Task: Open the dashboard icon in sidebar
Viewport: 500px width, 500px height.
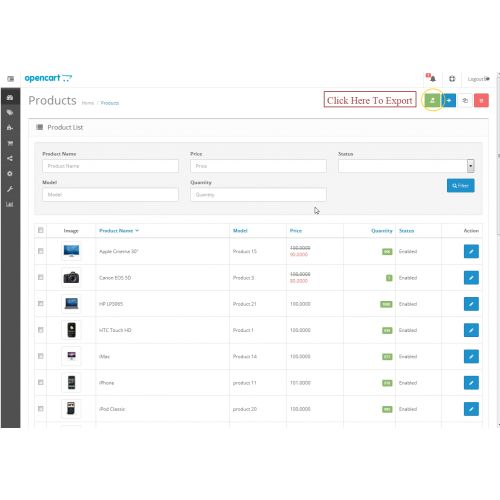Action: coord(10,97)
